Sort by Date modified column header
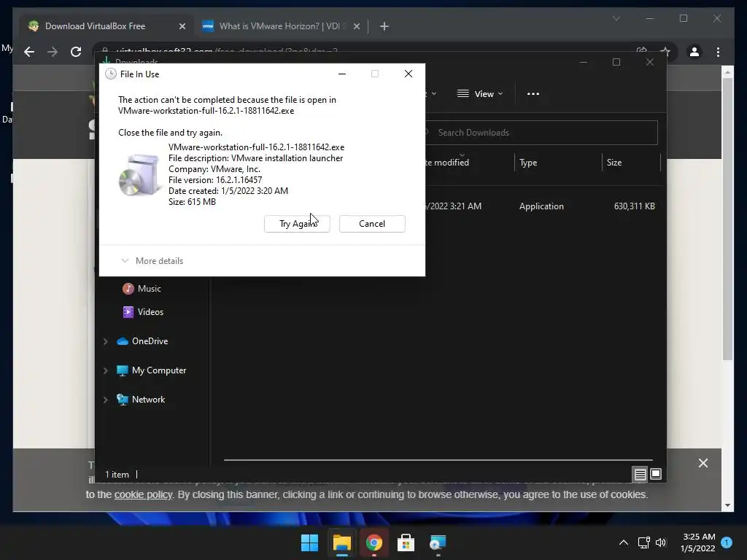747x560 pixels. [x=447, y=163]
